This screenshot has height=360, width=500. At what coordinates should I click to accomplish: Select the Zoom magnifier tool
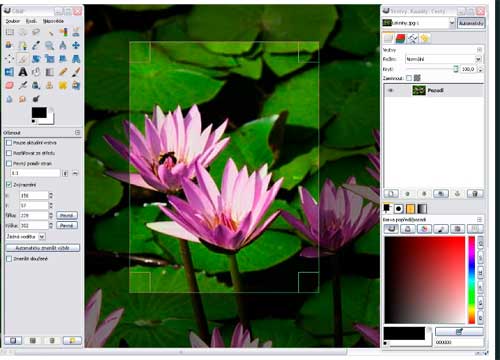click(50, 45)
